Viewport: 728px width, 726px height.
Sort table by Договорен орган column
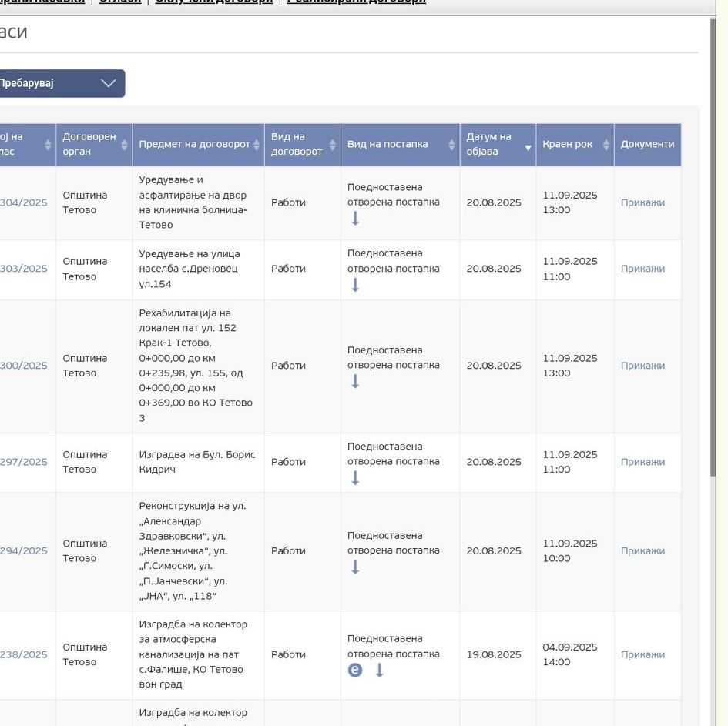click(x=94, y=144)
